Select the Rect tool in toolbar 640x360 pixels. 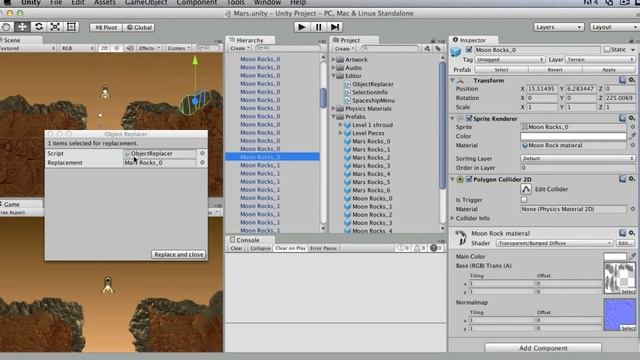click(71, 27)
